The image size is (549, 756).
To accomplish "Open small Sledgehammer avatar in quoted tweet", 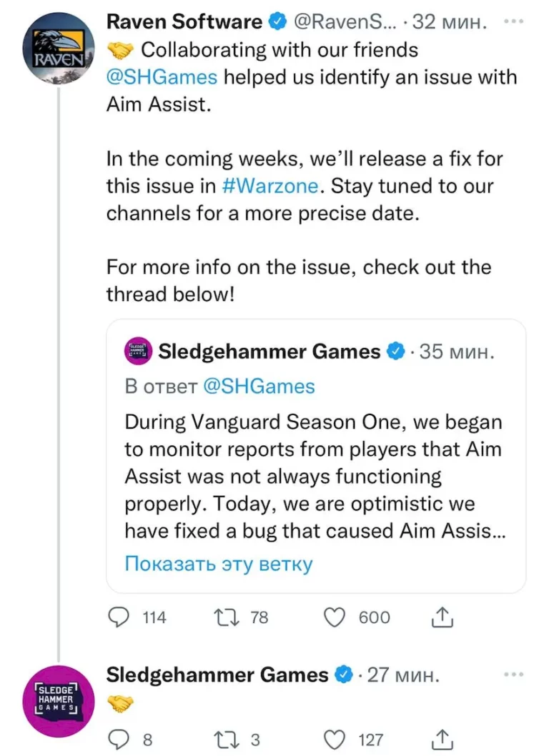I will coord(139,352).
